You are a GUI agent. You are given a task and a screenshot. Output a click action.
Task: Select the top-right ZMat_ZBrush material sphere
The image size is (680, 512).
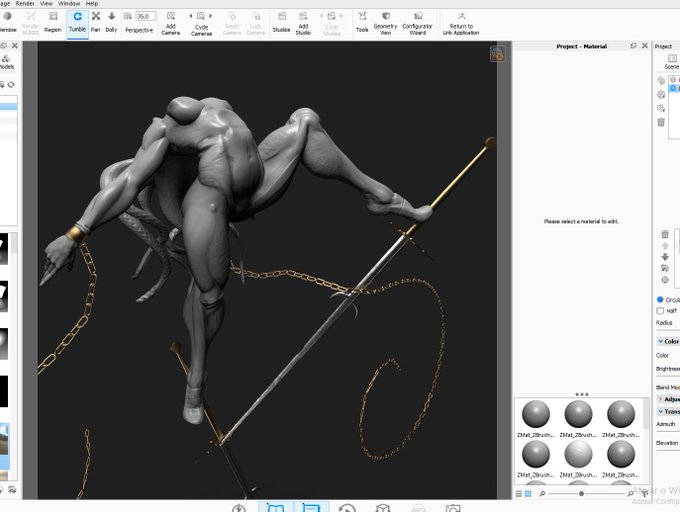[x=621, y=414]
